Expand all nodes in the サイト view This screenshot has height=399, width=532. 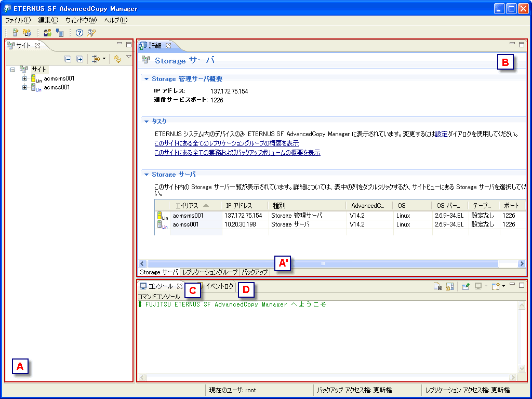79,59
